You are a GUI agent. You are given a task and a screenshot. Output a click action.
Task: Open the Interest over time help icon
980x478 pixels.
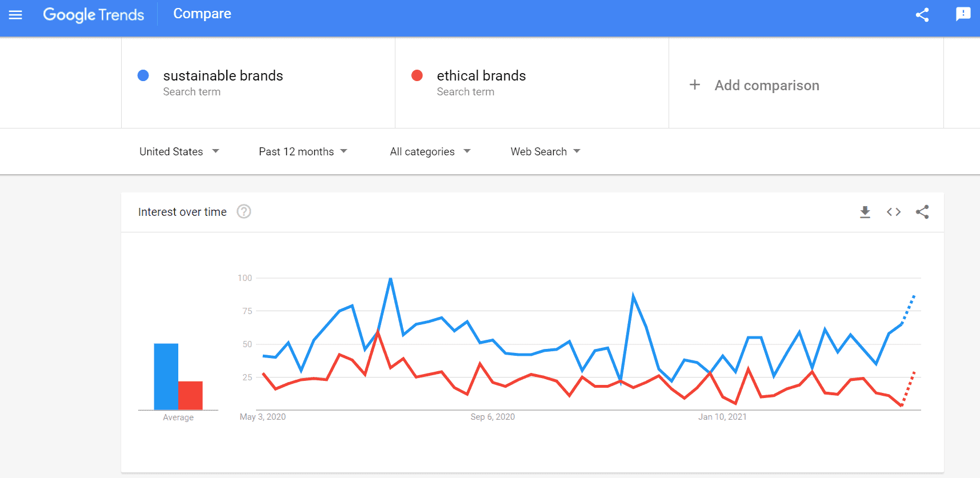[244, 212]
